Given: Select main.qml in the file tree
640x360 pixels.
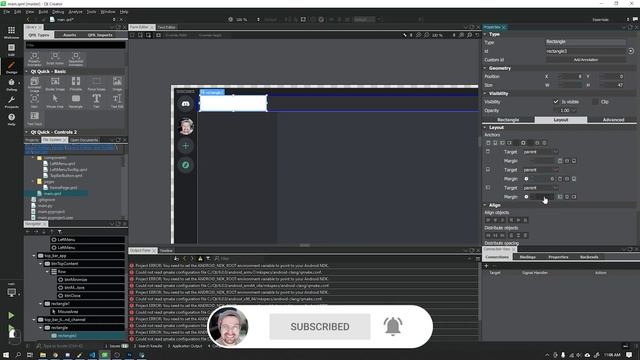Looking at the screenshot, I should pyautogui.click(x=52, y=193).
